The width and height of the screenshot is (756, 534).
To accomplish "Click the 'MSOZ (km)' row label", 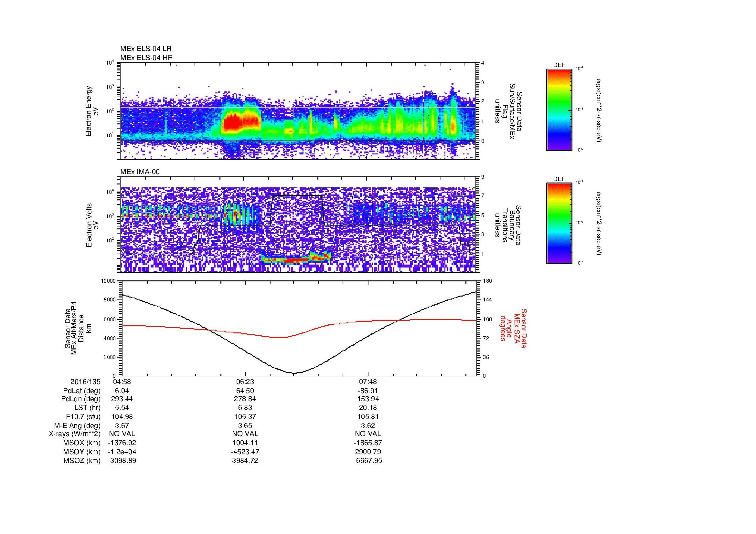I will 82,461.
